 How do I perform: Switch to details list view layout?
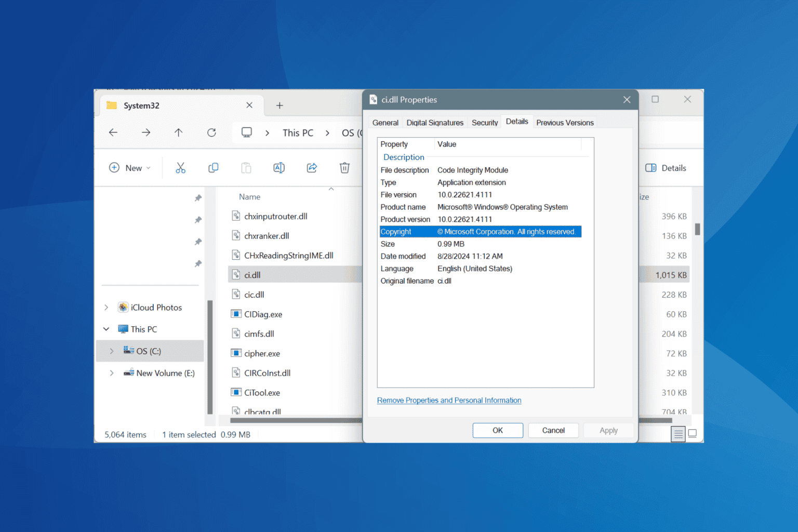point(678,433)
